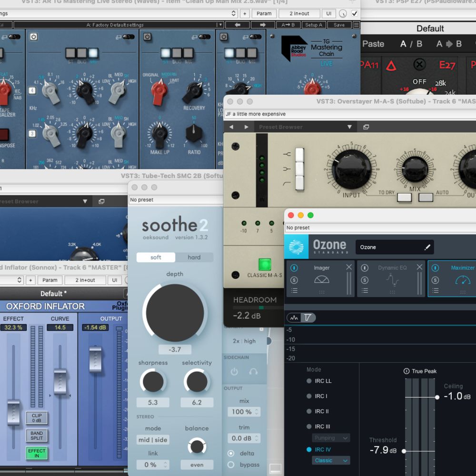This screenshot has width=476, height=476.
Task: Click the Ozone swirl logo
Action: pos(296,247)
